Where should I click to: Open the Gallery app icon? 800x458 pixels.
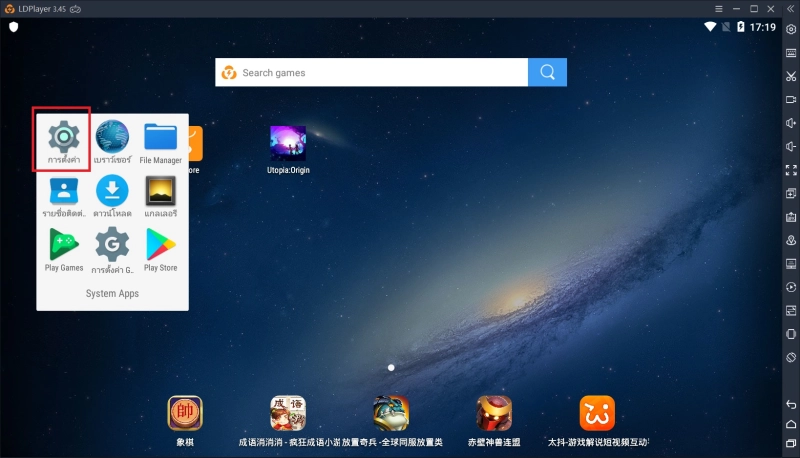(x=160, y=190)
